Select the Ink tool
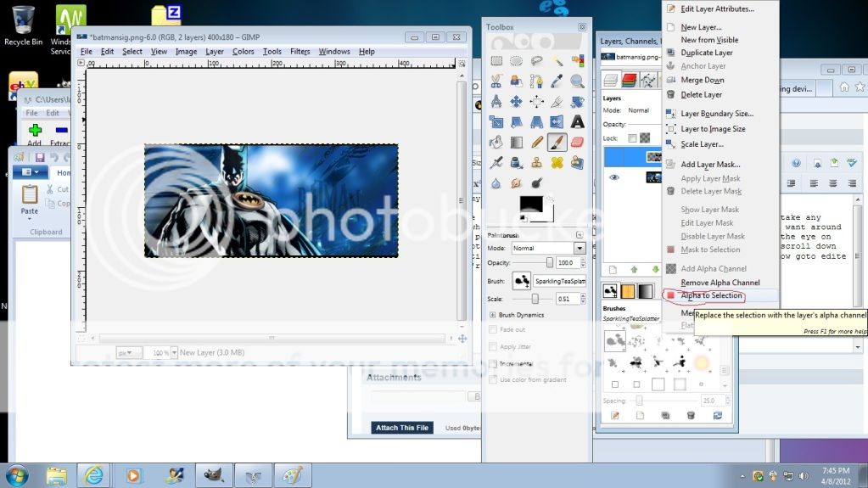This screenshot has height=488, width=868. pyautogui.click(x=516, y=162)
